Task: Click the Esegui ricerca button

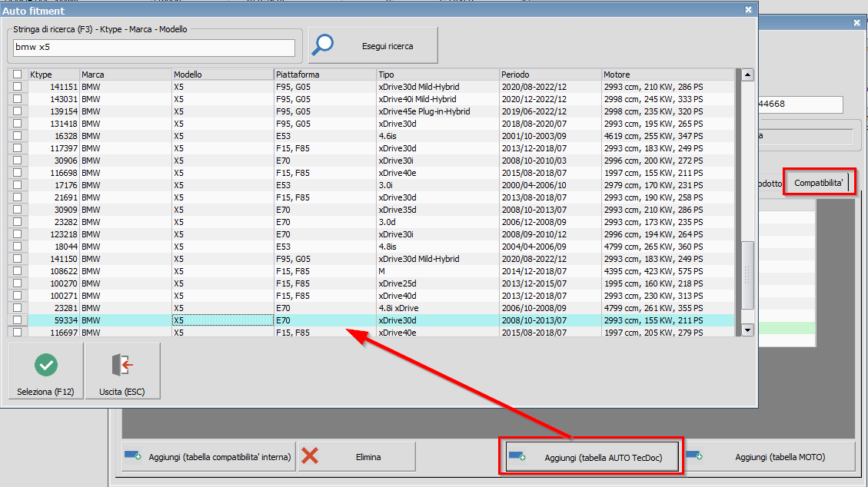Action: tap(373, 45)
